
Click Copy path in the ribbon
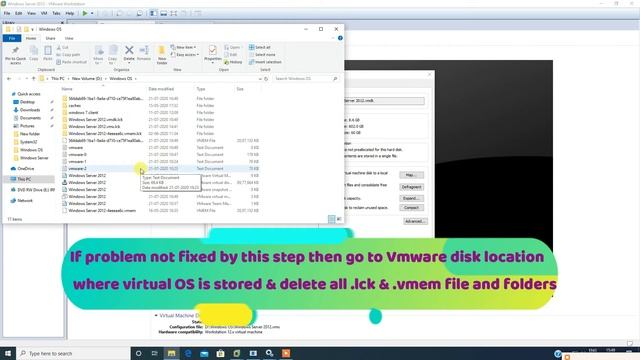pyautogui.click(x=68, y=55)
